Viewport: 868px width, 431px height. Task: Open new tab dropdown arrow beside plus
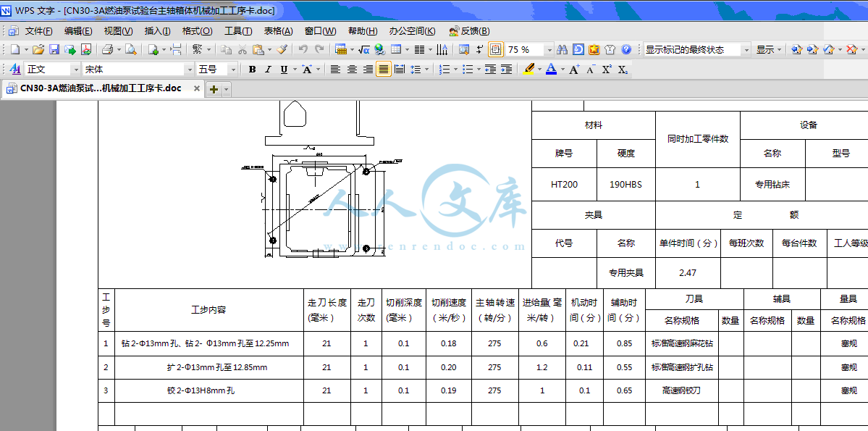click(226, 89)
